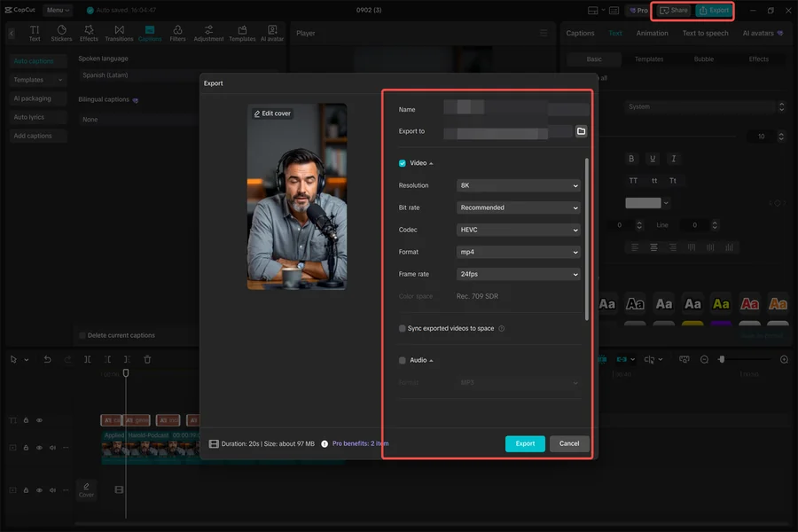Switch to the Animation tab
798x532 pixels.
[653, 33]
